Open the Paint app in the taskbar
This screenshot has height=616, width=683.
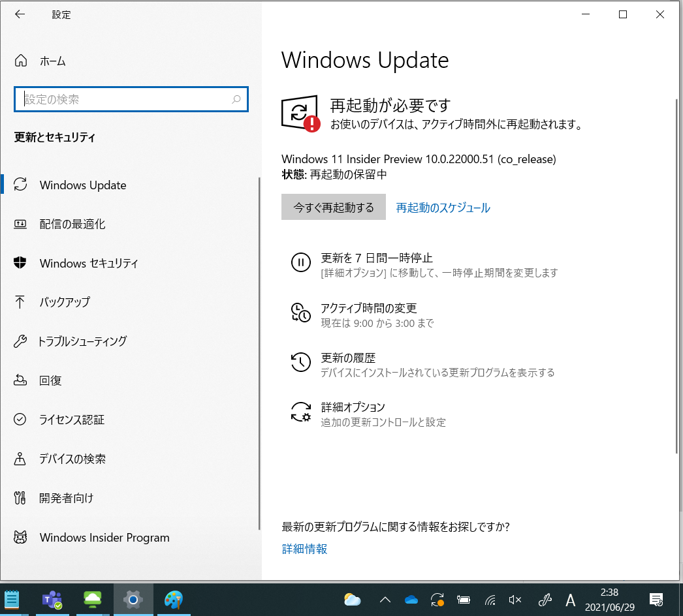pyautogui.click(x=174, y=600)
